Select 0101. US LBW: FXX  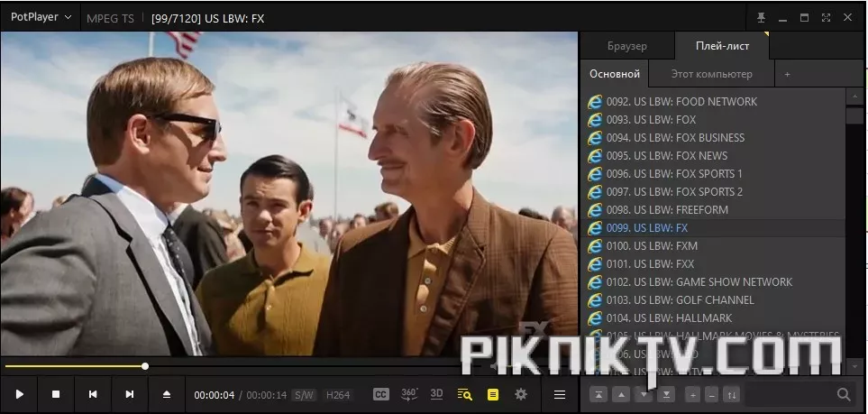[713, 263]
